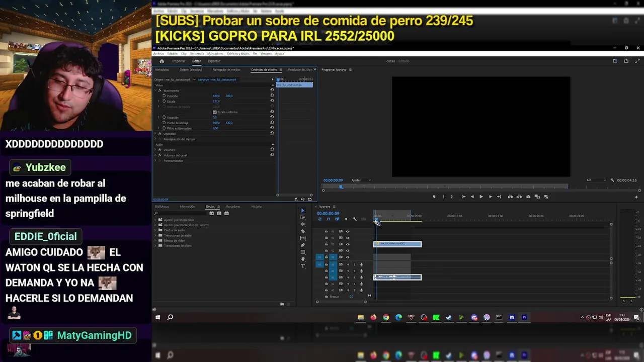
Task: Select the Track Select Forward tool
Action: pos(302,217)
